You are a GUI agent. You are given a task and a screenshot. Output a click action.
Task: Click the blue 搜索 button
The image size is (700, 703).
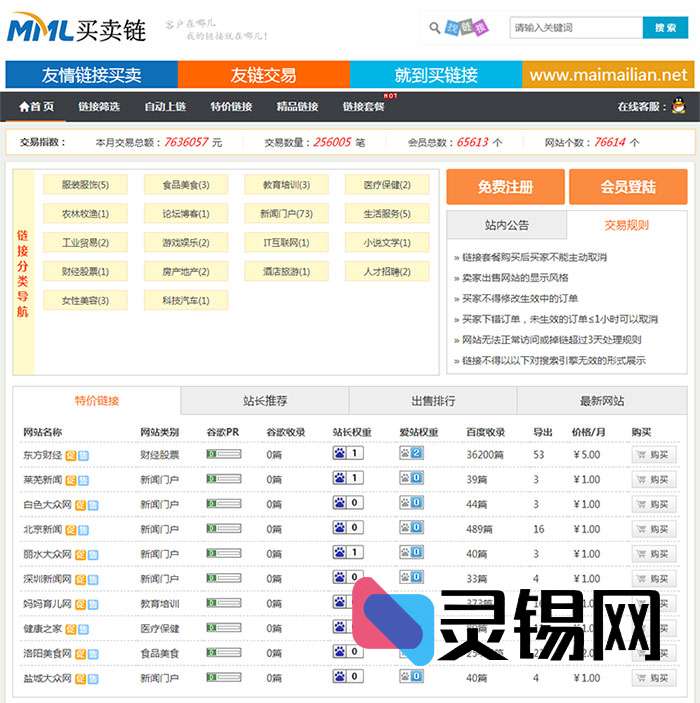pos(665,28)
